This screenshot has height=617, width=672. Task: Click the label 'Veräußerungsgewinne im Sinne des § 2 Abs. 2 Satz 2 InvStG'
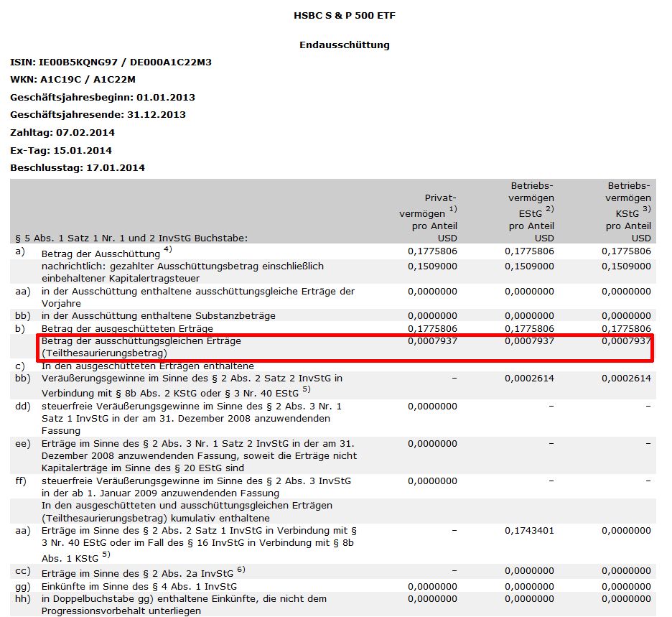click(x=192, y=386)
